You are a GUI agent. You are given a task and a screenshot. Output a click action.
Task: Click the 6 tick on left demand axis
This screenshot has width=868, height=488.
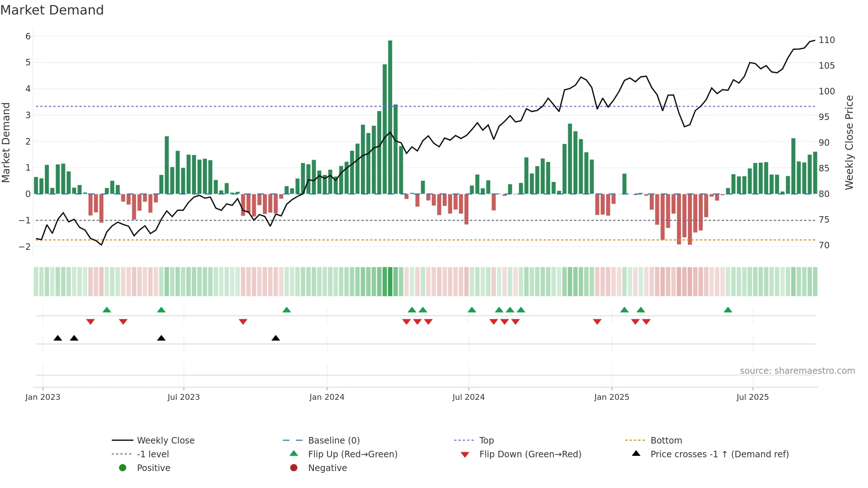(28, 36)
